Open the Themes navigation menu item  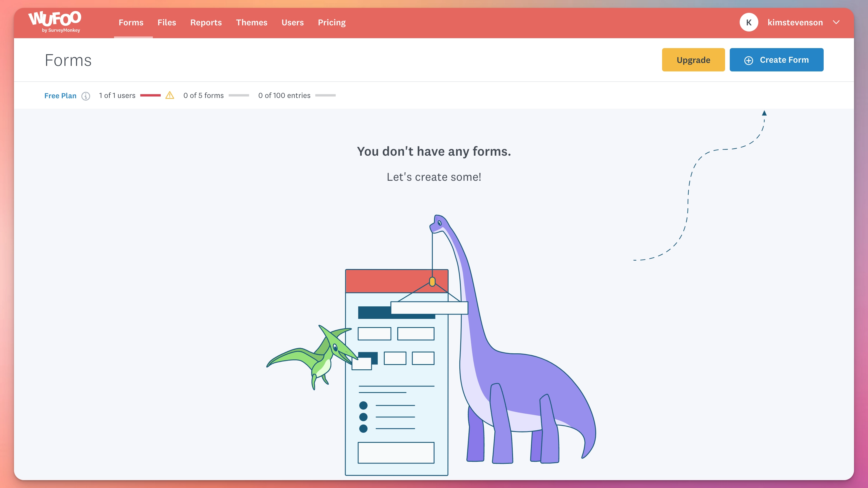point(252,23)
